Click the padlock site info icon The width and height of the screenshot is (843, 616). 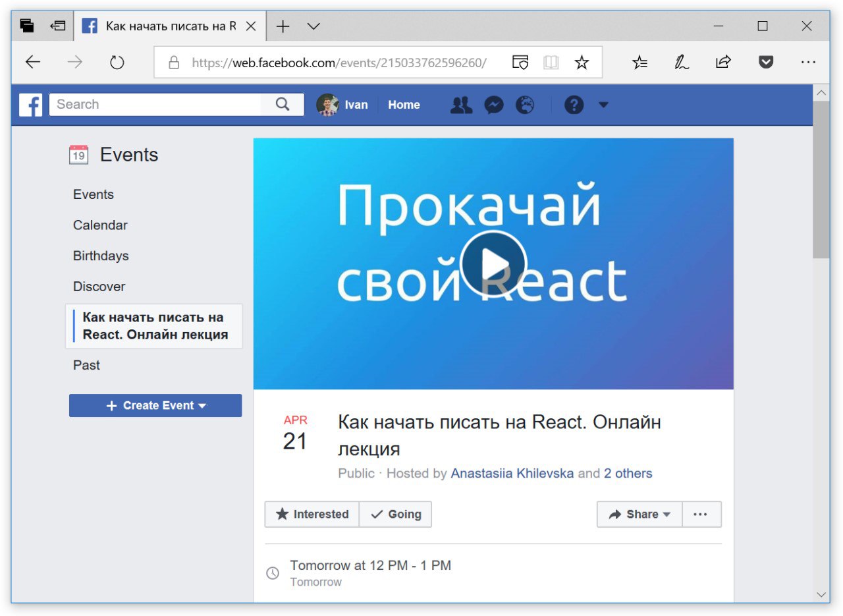(174, 63)
